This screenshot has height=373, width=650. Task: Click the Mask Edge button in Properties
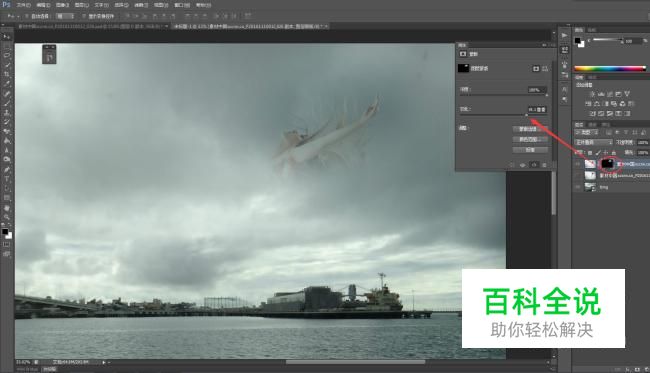(x=530, y=129)
